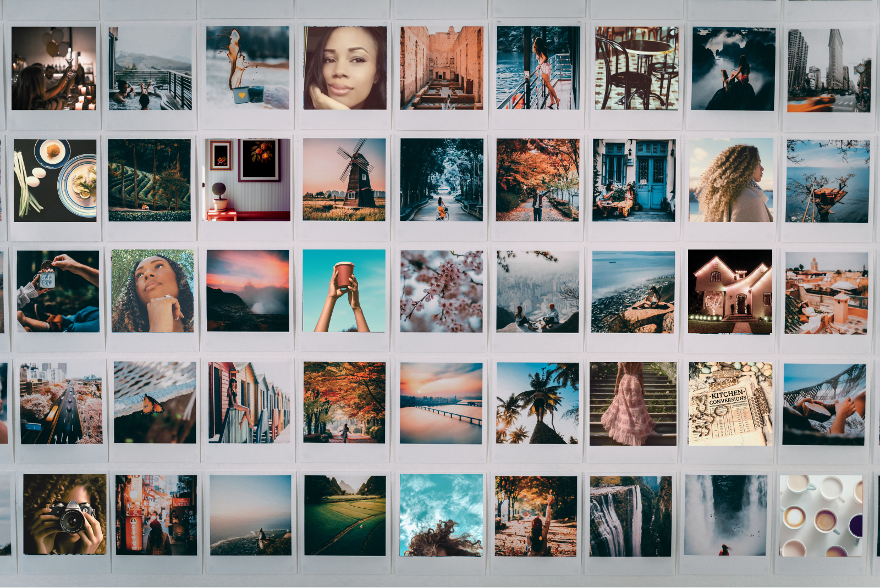Viewport: 880px width, 588px height.
Task: Click the Kitchen Conversions chart photo
Action: tap(730, 404)
